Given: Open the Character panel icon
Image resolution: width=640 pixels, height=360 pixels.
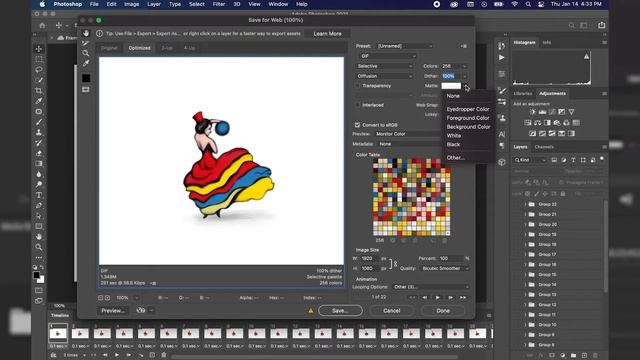Looking at the screenshot, I should [502, 134].
